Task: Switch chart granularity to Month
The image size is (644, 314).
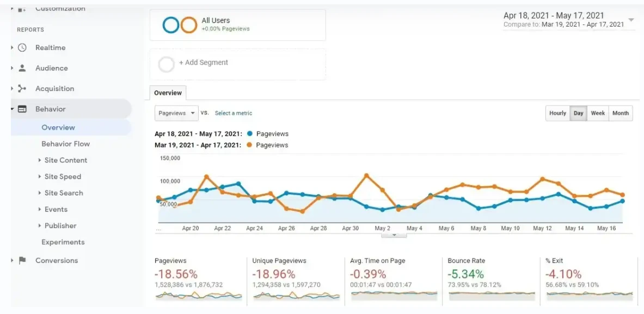Action: tap(621, 113)
